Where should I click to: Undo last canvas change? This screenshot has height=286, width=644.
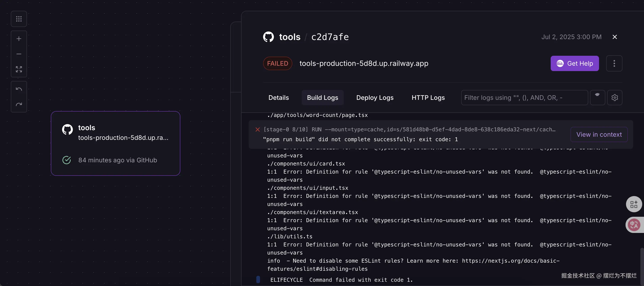coord(19,89)
